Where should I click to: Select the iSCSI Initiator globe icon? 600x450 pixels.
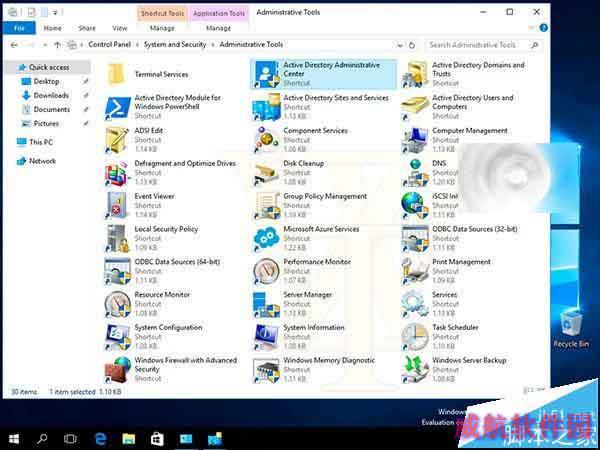(415, 206)
